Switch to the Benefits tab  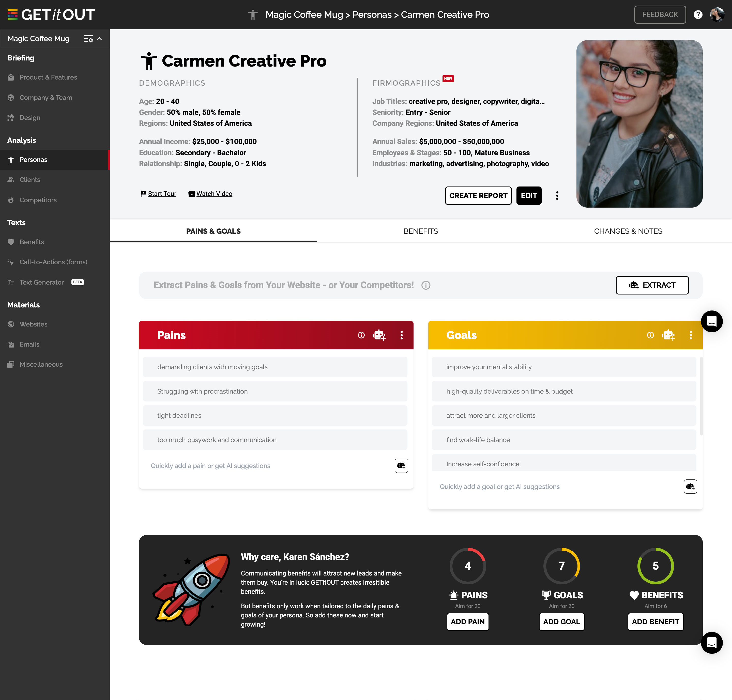420,231
